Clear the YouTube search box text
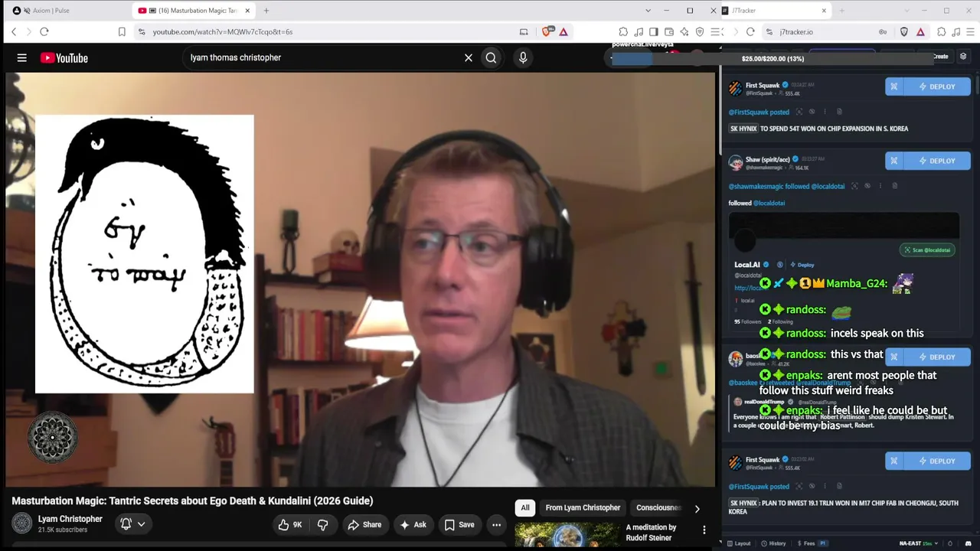The width and height of the screenshot is (980, 551). tap(469, 57)
